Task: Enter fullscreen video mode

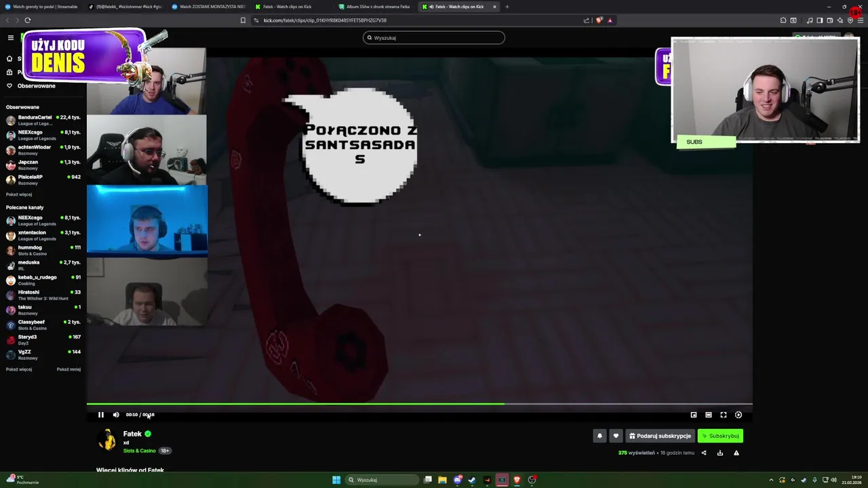Action: pos(724,415)
